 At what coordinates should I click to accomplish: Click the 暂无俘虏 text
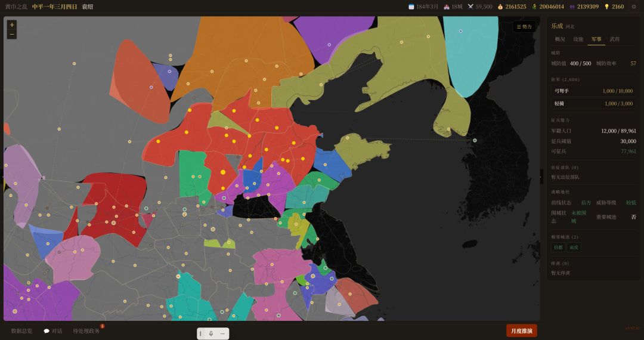tap(560, 273)
